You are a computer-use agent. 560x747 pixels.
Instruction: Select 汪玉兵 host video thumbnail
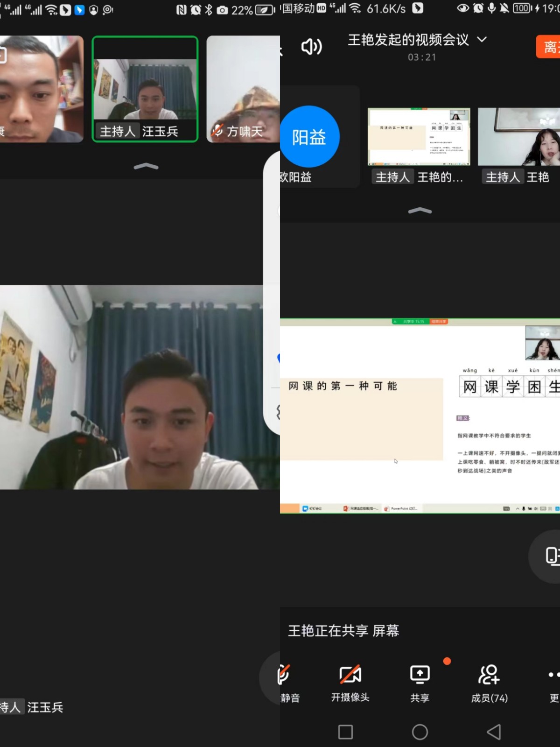[x=145, y=89]
